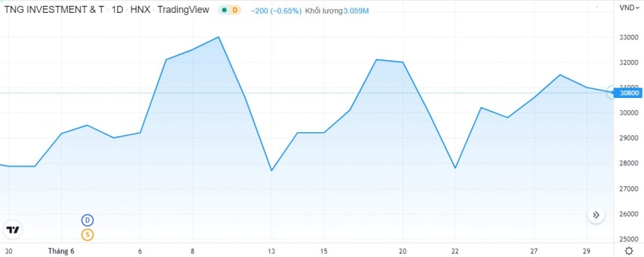644x257 pixels.
Task: Select the 20 date on time axis
Action: click(402, 251)
